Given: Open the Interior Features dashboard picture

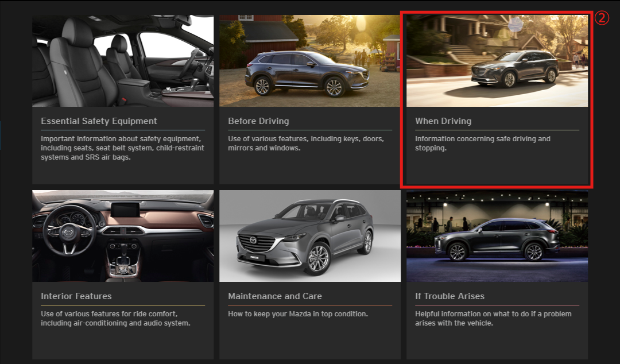Looking at the screenshot, I should click(x=123, y=236).
